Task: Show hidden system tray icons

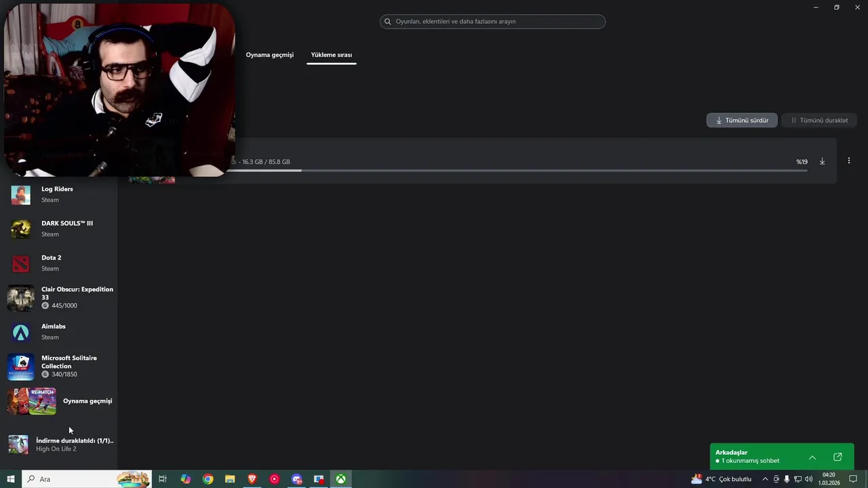Action: point(765,479)
